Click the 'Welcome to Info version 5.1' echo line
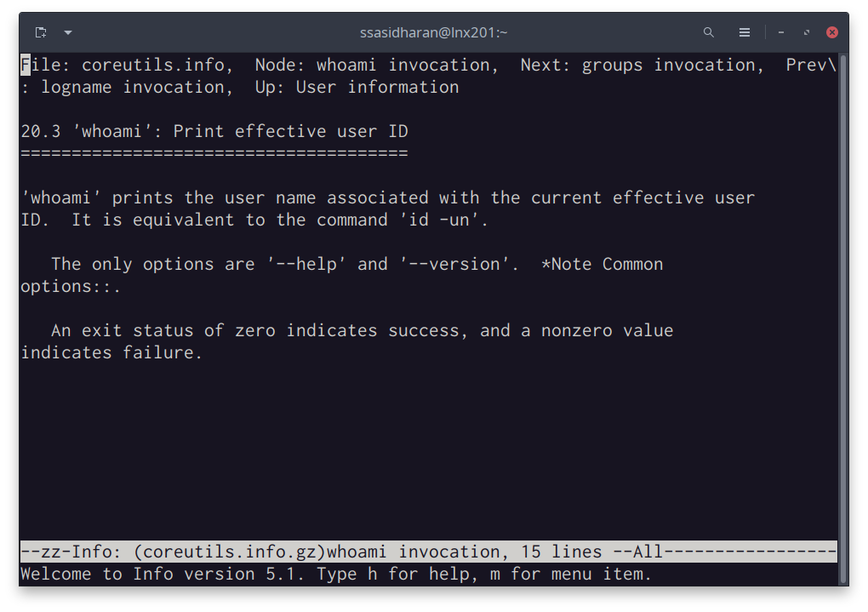Screen dimensions: 868x612 [336, 574]
